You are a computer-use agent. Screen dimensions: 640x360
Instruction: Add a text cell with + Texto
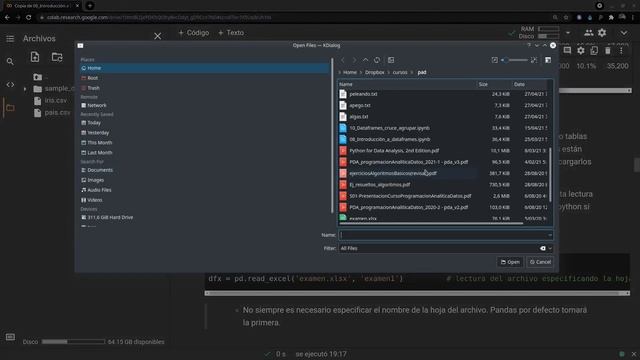(x=231, y=33)
